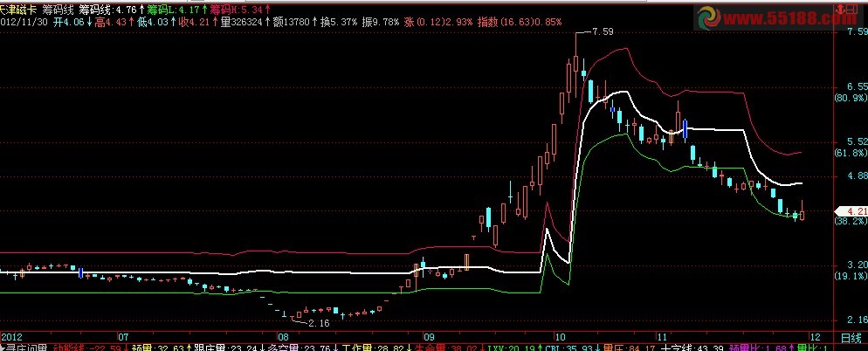Image resolution: width=868 pixels, height=351 pixels.
Task: Select the stock name 天津磁卡
Action: coord(18,10)
